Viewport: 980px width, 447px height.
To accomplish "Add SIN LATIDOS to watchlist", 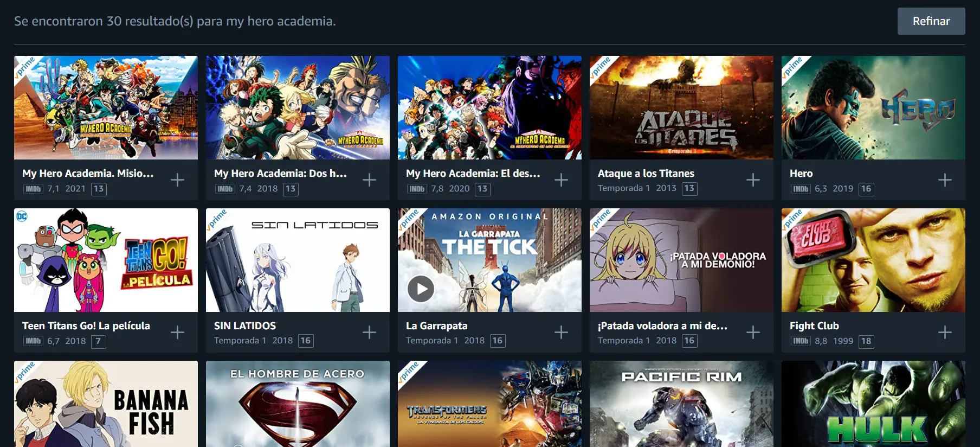I will tap(370, 332).
